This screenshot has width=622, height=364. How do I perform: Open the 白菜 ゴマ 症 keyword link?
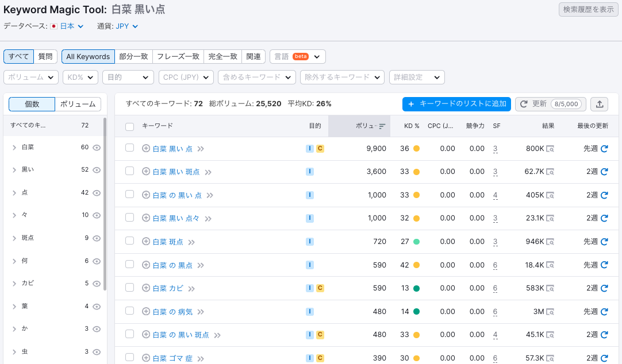[172, 358]
